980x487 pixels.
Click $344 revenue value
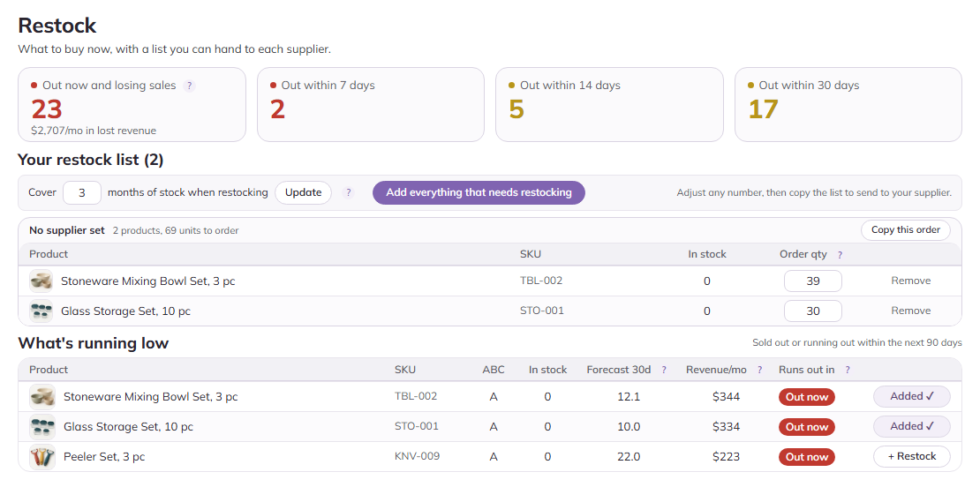(727, 397)
